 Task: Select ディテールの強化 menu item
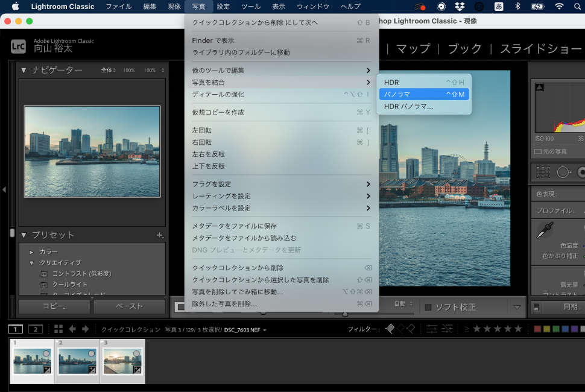coord(282,94)
